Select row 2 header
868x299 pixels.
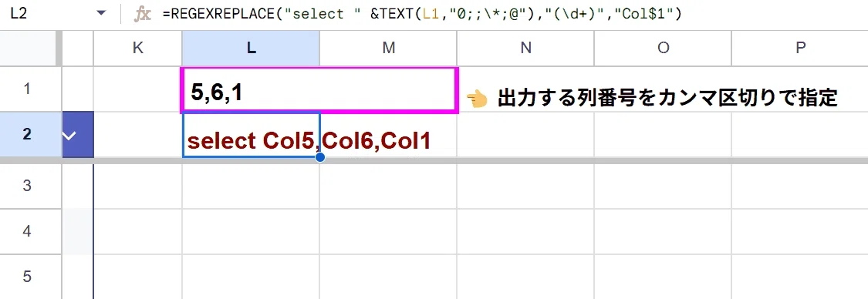click(26, 134)
